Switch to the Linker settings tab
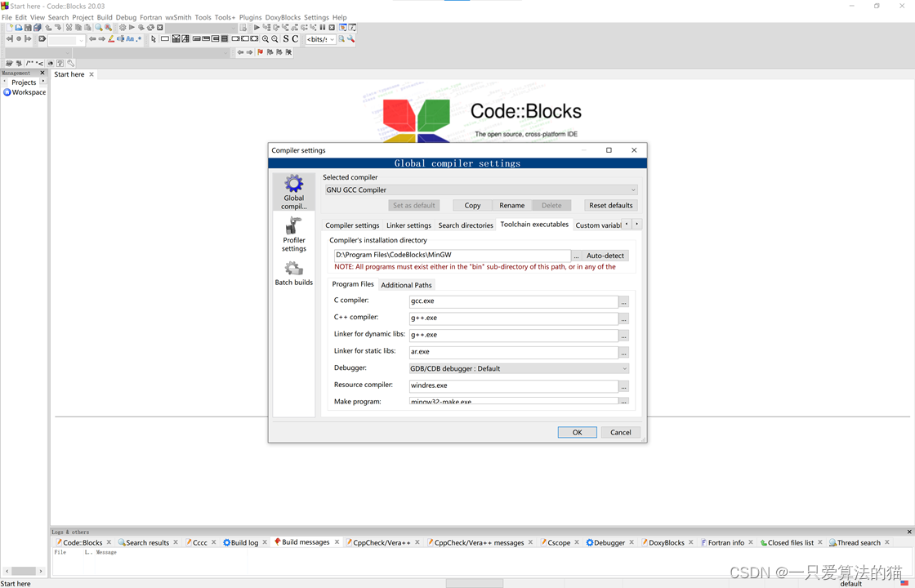The height and width of the screenshot is (588, 915). point(408,225)
